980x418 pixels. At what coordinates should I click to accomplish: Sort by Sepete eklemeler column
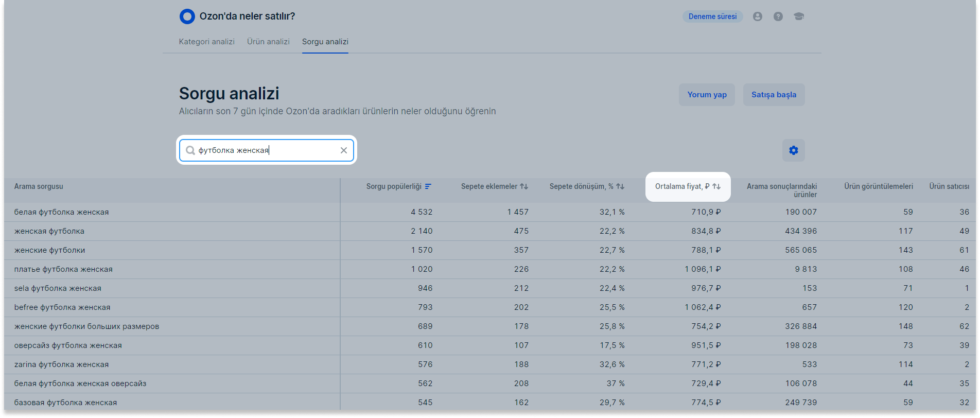(x=494, y=186)
